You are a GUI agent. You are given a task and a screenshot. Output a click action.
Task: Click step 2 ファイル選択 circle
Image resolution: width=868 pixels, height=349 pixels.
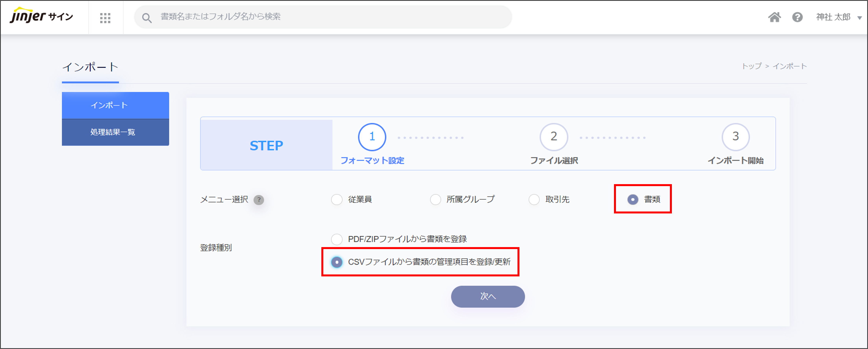click(x=554, y=137)
